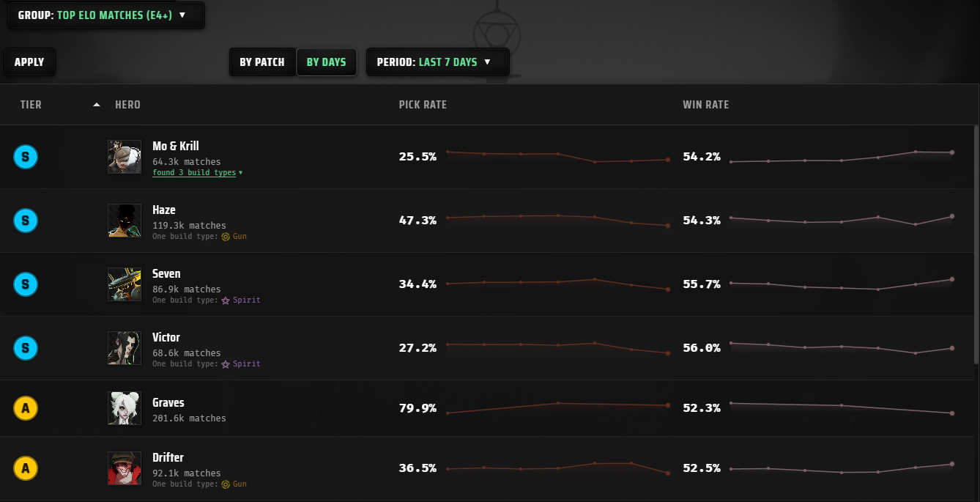Open the Haze hero name
The image size is (980, 502).
click(x=164, y=210)
